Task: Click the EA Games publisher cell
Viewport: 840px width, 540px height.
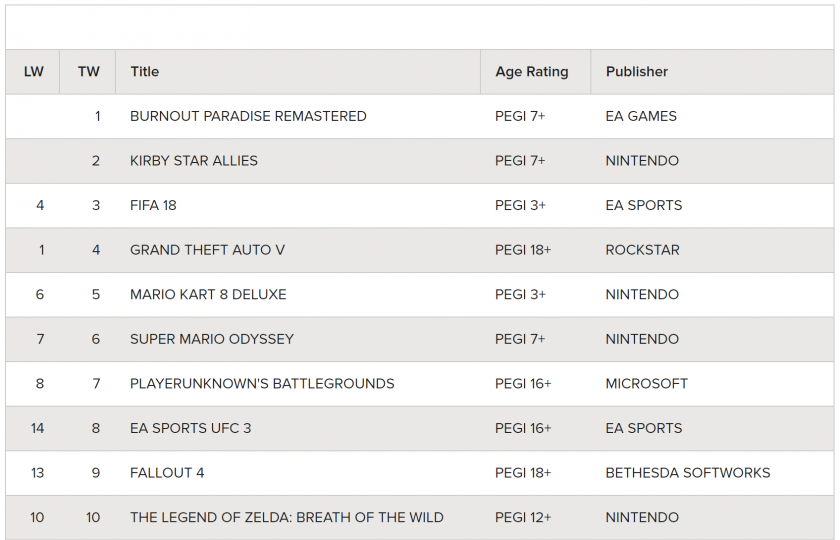Action: point(641,116)
